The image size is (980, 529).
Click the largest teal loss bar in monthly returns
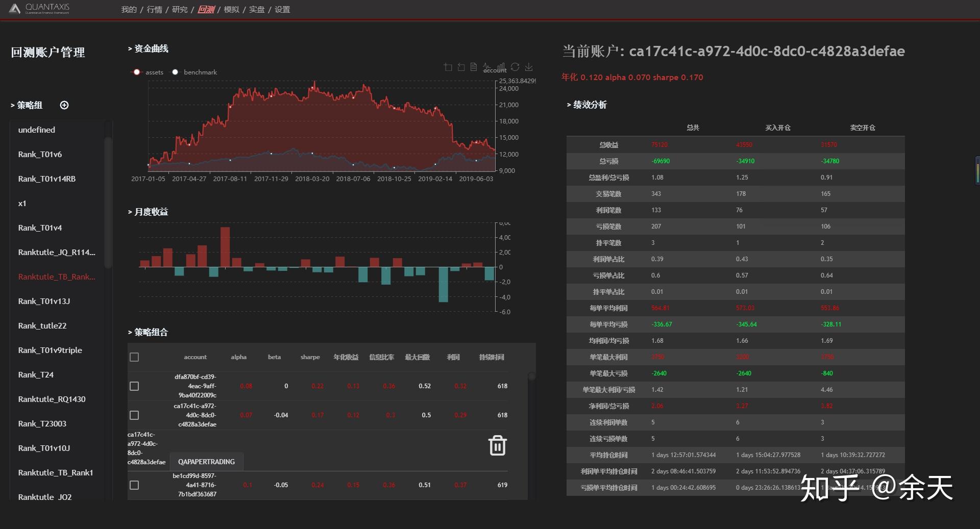coord(443,285)
